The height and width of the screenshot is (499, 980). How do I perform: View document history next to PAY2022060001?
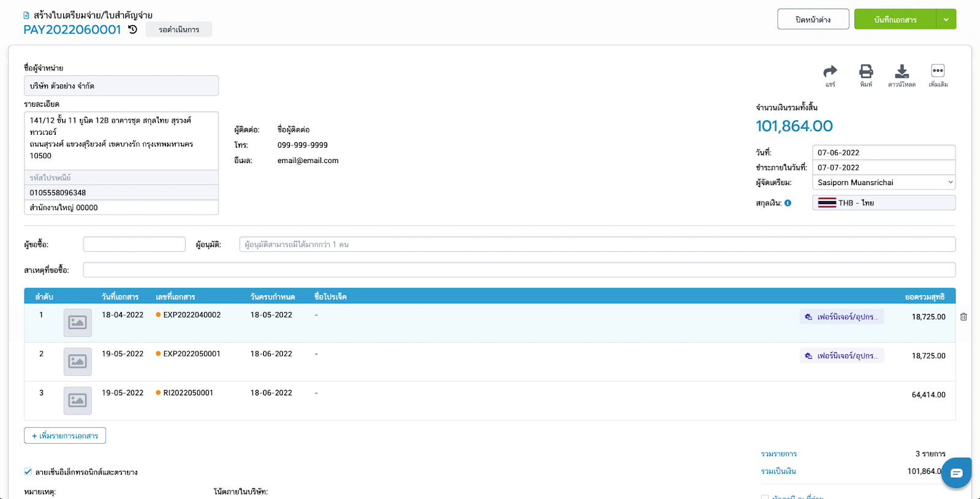pyautogui.click(x=133, y=29)
